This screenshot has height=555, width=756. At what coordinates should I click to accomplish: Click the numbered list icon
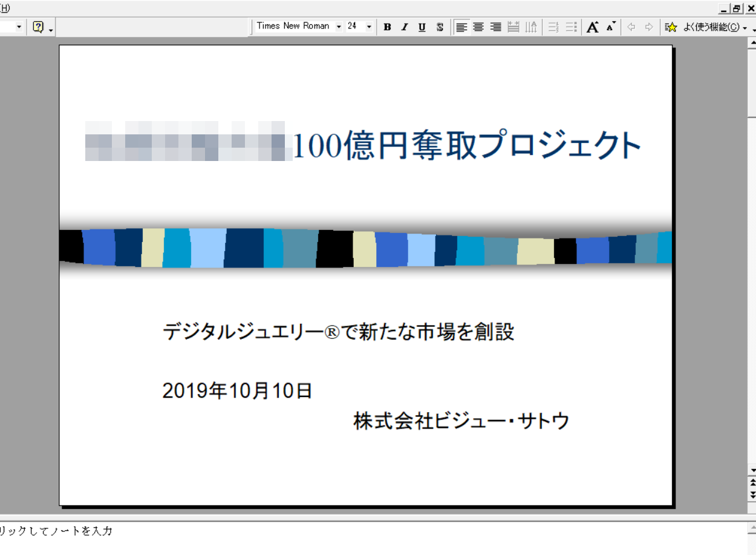click(553, 27)
